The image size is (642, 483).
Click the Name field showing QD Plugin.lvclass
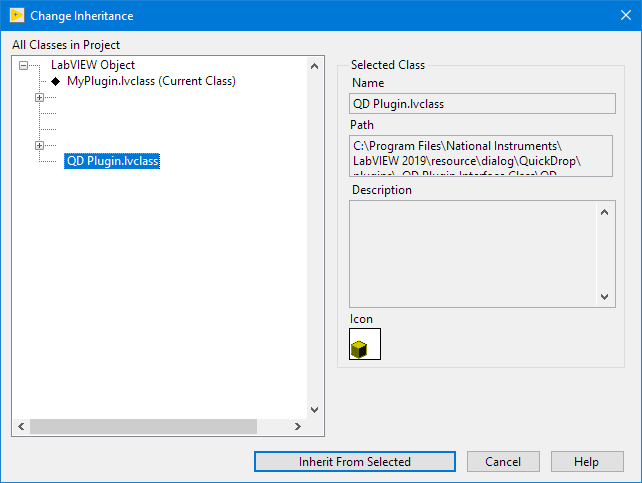[x=482, y=104]
